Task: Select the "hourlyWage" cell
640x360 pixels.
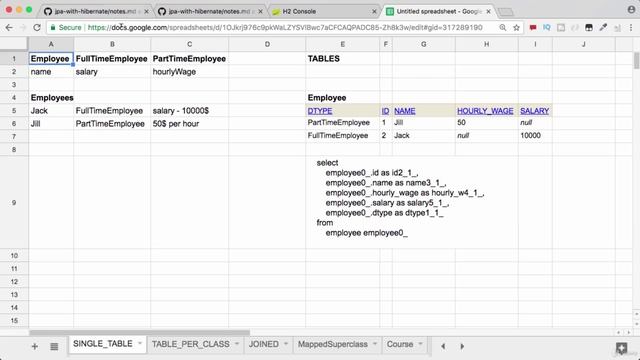Action: pyautogui.click(x=189, y=71)
